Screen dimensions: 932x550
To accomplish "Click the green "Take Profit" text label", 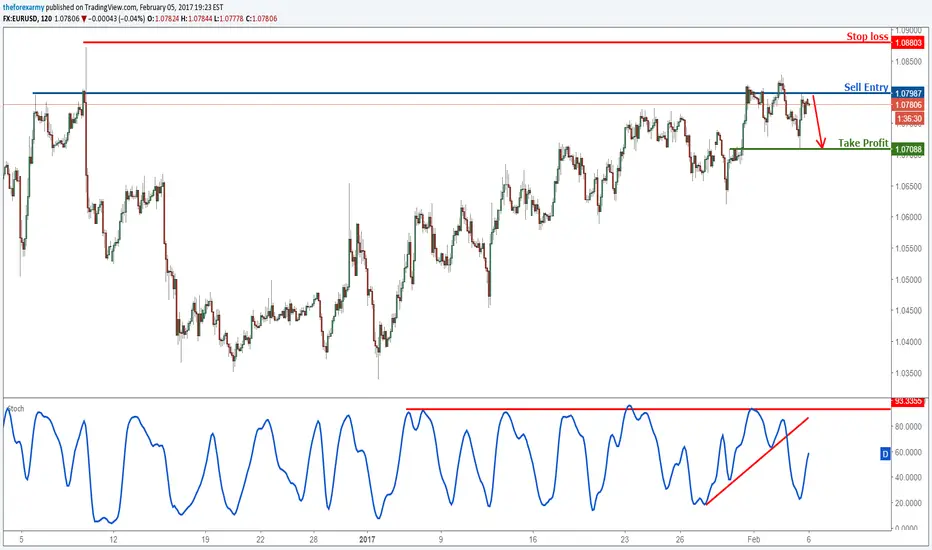I will click(x=863, y=143).
